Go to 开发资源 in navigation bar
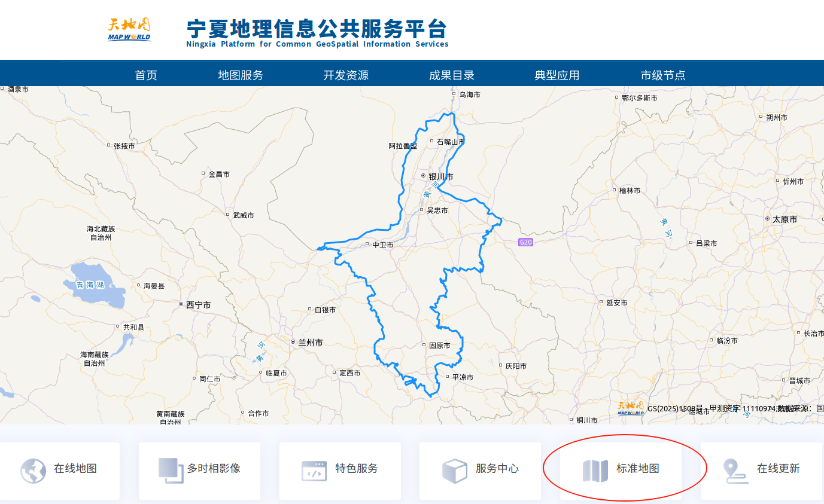 pyautogui.click(x=346, y=75)
